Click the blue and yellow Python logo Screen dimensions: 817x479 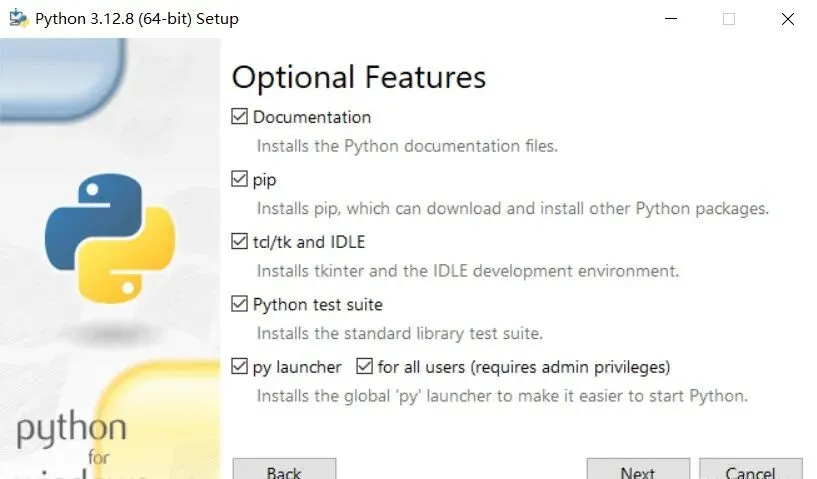pyautogui.click(x=109, y=237)
